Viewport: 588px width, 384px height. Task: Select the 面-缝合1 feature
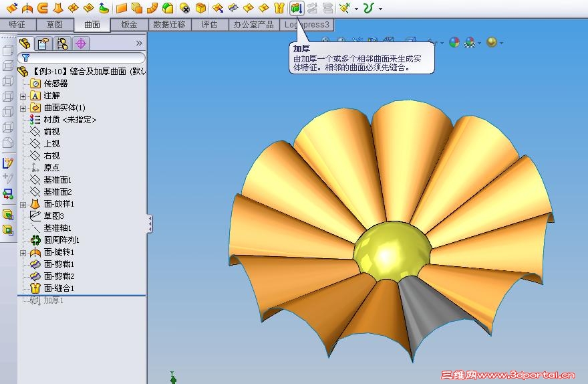(53, 288)
